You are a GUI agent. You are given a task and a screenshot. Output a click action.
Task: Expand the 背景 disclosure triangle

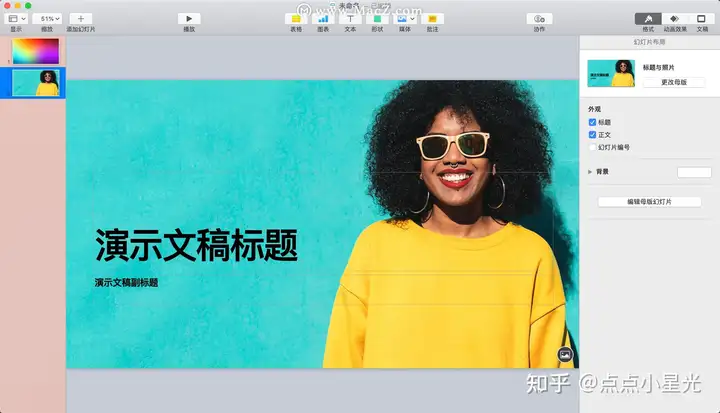tap(590, 172)
